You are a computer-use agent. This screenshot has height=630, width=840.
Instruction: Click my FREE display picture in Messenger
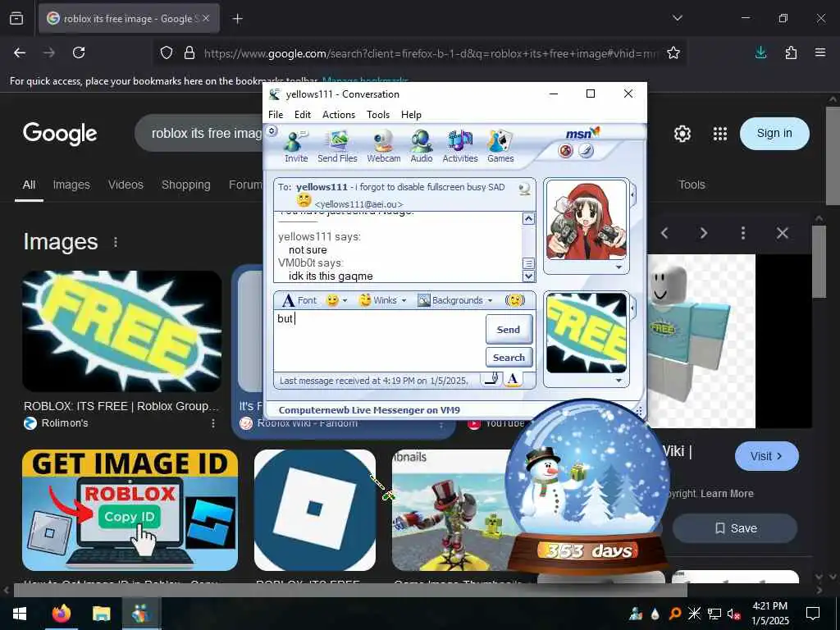point(586,333)
